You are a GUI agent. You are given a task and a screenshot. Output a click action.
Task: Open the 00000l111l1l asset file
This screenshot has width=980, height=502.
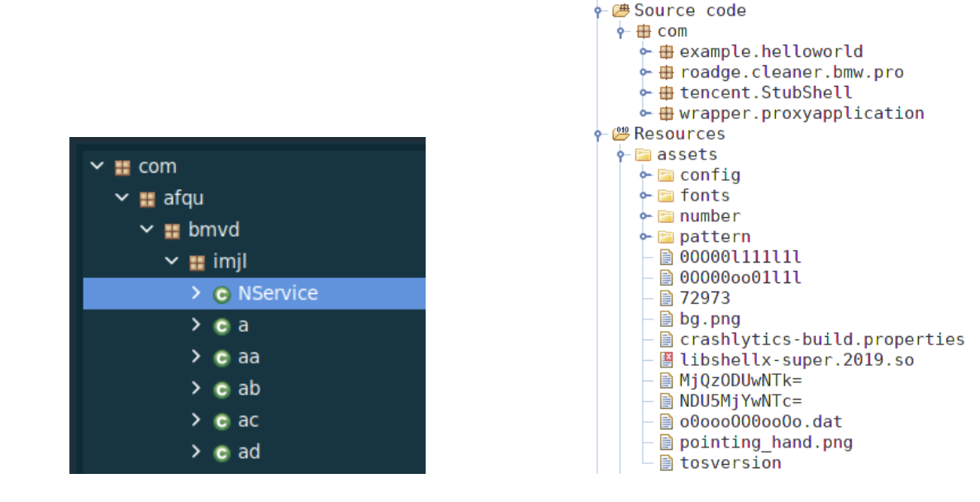(x=740, y=258)
